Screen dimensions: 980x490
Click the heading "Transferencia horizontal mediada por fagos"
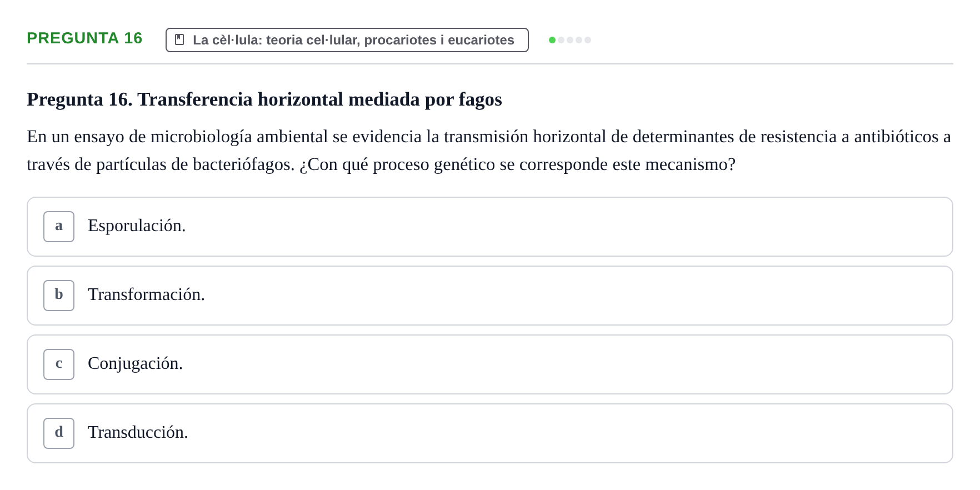click(x=264, y=99)
